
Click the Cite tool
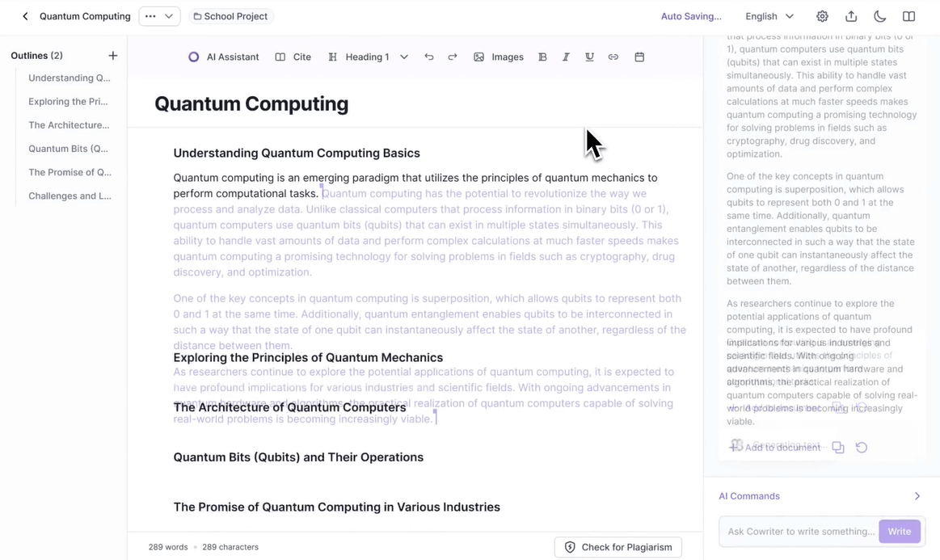coord(294,57)
